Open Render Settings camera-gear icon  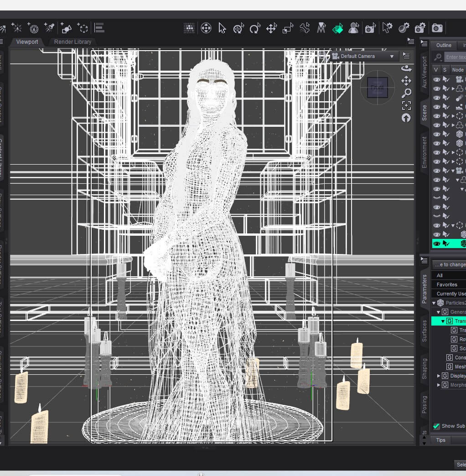[420, 28]
